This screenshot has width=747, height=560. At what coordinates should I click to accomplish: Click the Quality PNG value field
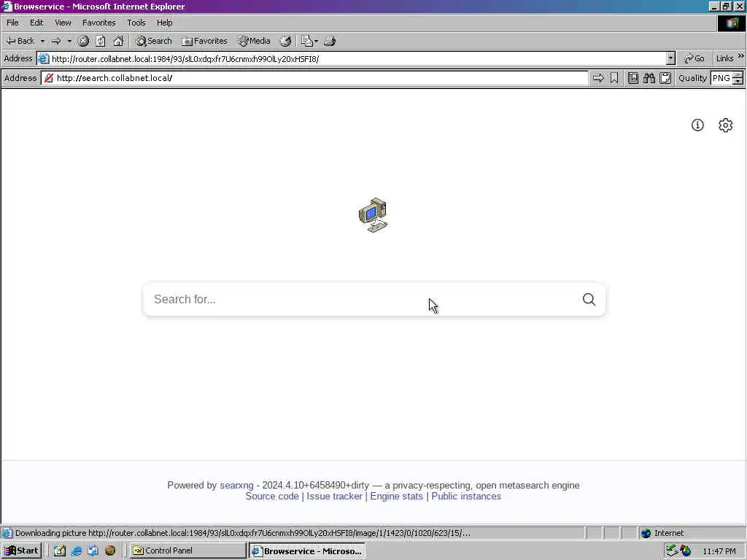pyautogui.click(x=721, y=78)
